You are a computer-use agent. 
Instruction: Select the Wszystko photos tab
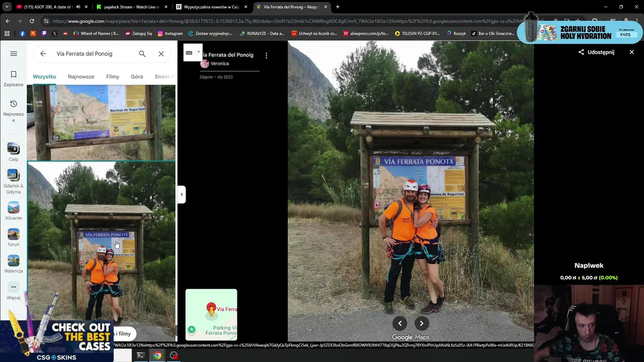(x=44, y=76)
